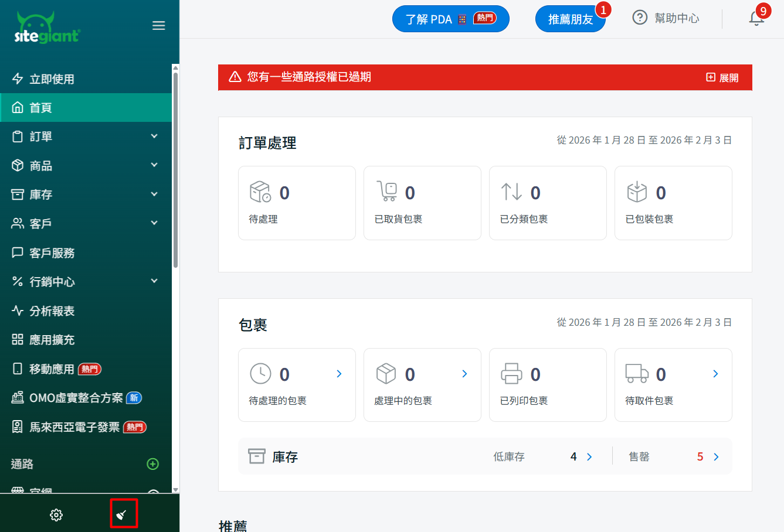This screenshot has width=784, height=532.
Task: Select 首頁 in the sidebar
Action: 41,108
